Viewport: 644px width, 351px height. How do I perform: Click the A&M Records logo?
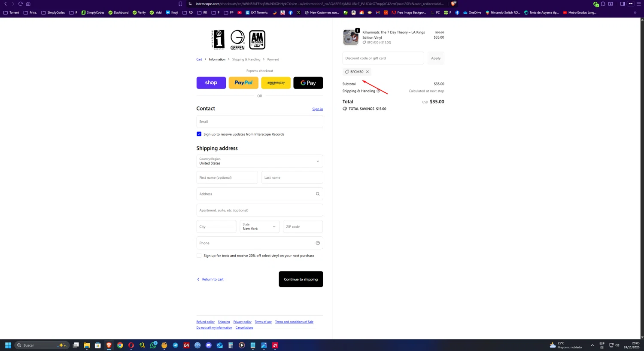tap(257, 40)
